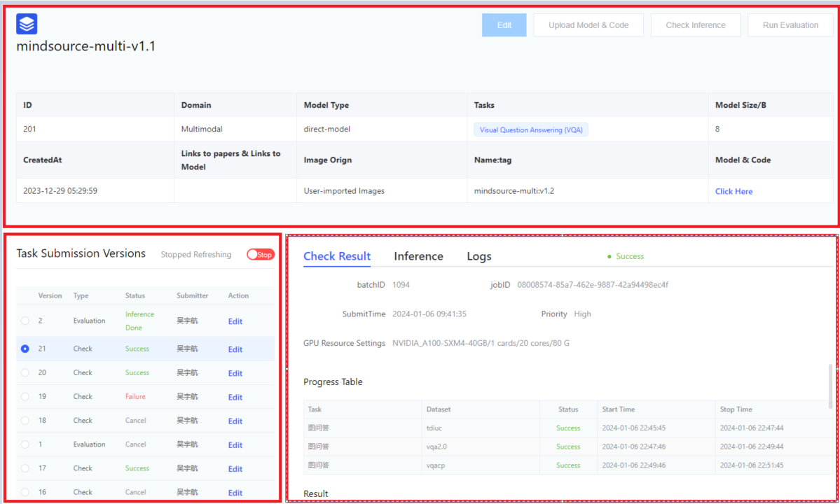Click the Visual Question Answering tag

tap(531, 129)
